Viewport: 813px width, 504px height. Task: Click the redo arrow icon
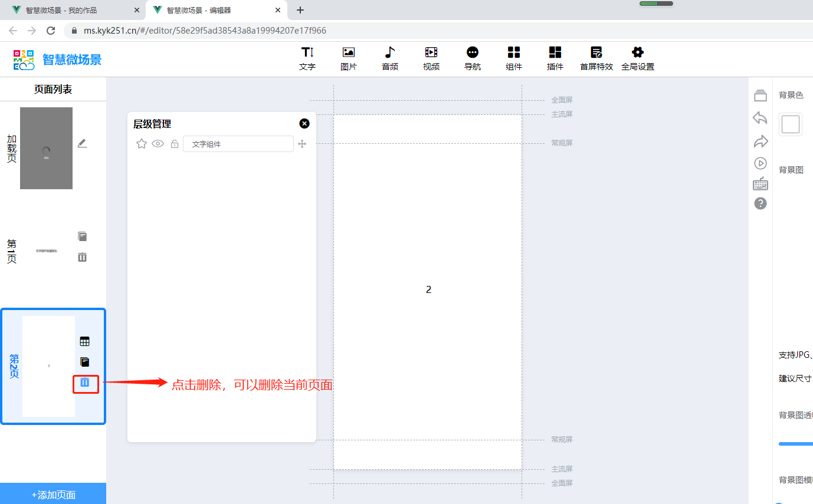point(760,141)
